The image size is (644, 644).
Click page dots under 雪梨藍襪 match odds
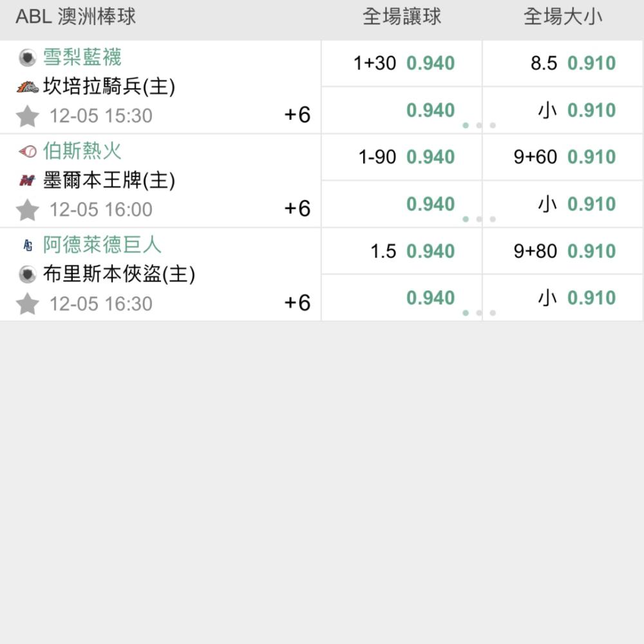coord(479,126)
